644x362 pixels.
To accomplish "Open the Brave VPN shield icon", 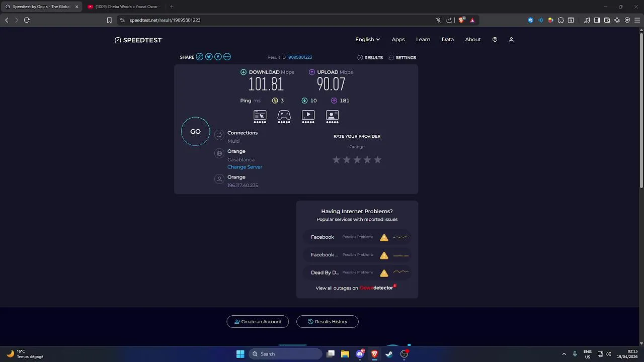I will 627,20.
